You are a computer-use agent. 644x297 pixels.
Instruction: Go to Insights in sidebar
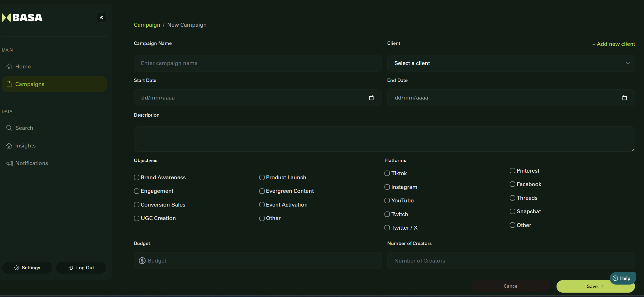(25, 146)
